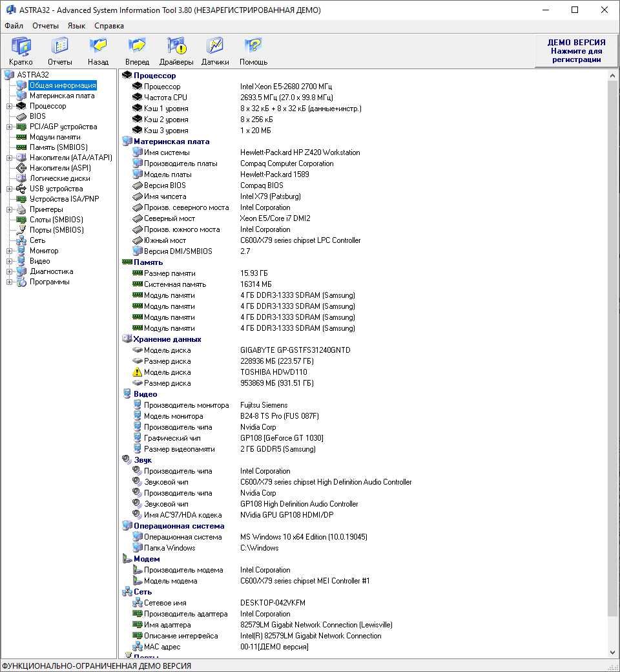Click GP108 [GeForce GT 1030] value

coord(282,438)
